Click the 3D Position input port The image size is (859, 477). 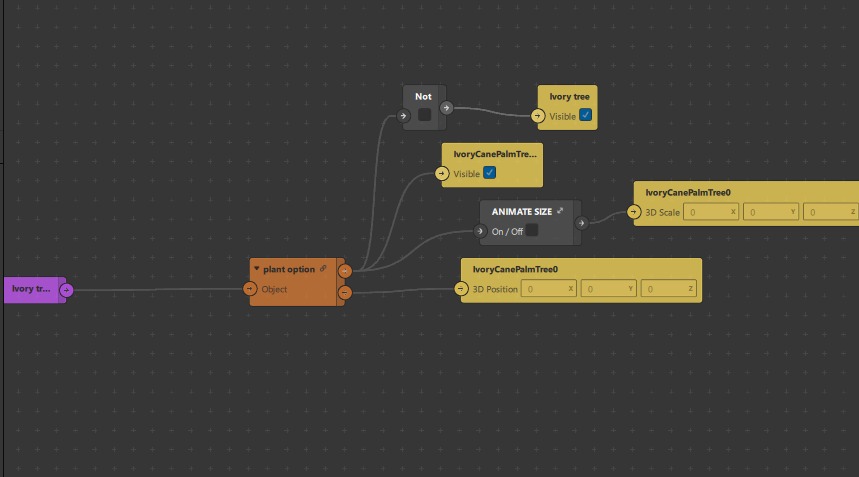(x=461, y=289)
